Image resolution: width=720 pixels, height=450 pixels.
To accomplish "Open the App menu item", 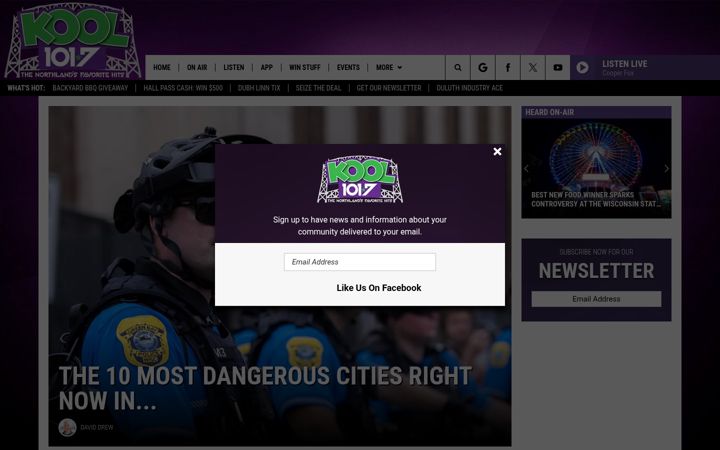I will (x=267, y=68).
